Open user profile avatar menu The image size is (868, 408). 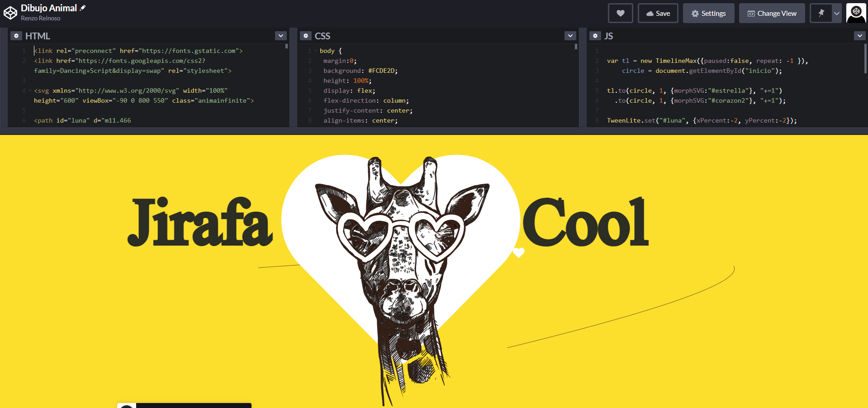click(856, 13)
